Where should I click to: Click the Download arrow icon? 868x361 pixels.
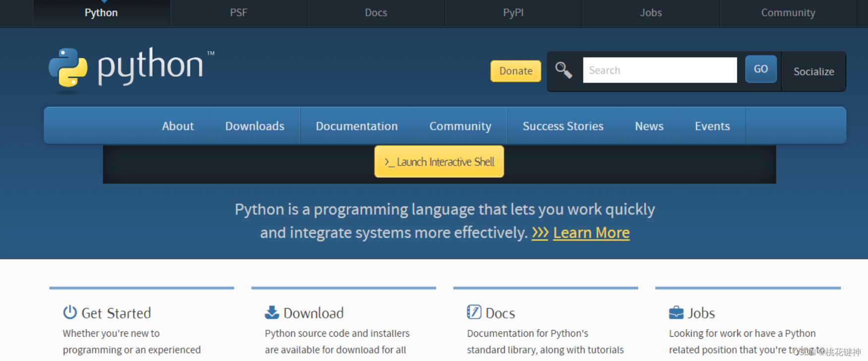pos(272,312)
